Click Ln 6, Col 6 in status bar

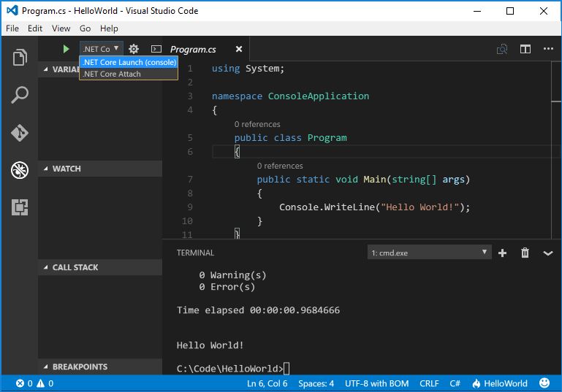(267, 383)
